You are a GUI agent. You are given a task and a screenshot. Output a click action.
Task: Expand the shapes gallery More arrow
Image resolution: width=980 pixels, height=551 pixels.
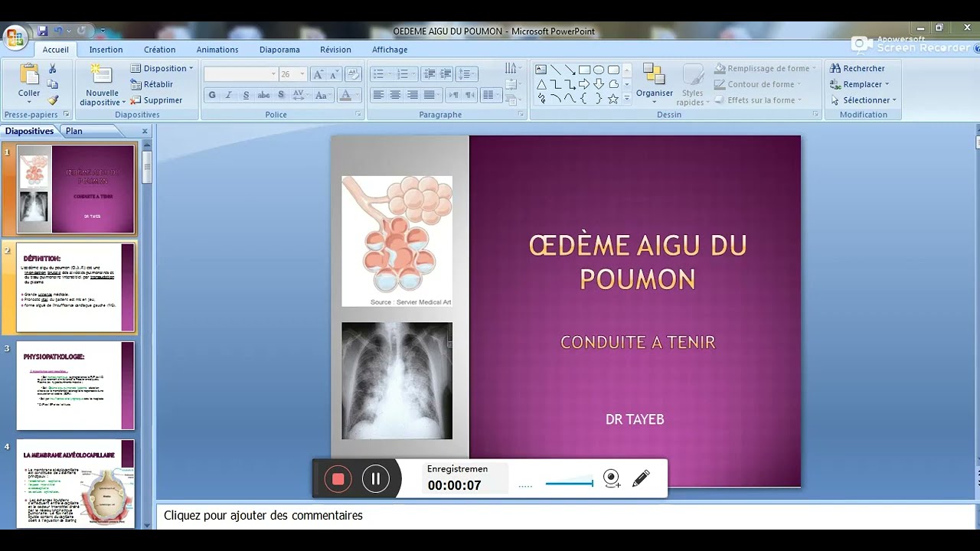(x=627, y=99)
